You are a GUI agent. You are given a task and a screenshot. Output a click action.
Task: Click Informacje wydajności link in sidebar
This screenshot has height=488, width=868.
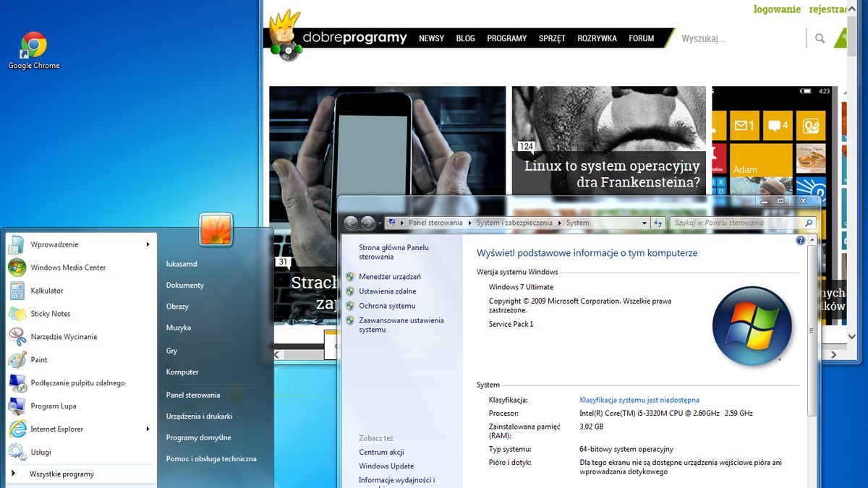pos(396,480)
